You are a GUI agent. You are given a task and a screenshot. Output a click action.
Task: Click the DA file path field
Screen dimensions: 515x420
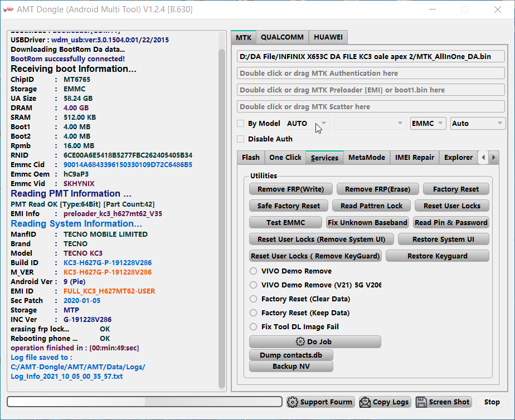[371, 56]
